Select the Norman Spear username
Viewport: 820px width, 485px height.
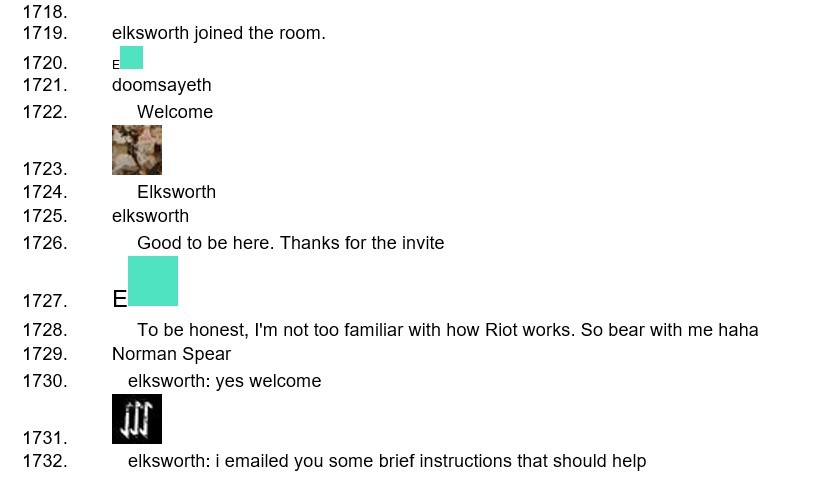171,354
